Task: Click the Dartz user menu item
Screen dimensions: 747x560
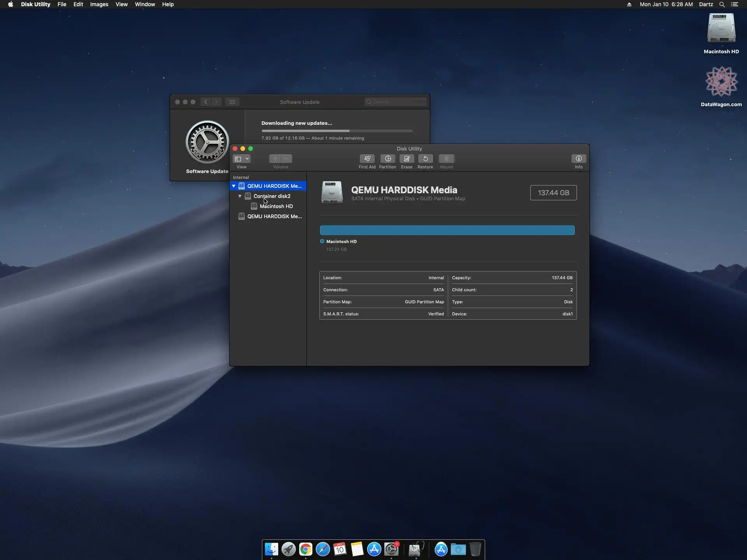Action: pyautogui.click(x=706, y=4)
